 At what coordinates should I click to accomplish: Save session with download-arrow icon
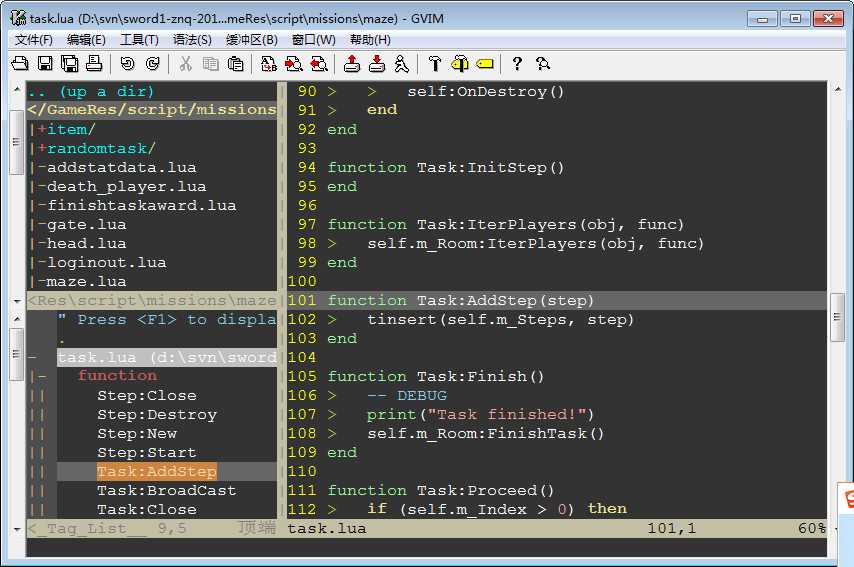tap(377, 64)
